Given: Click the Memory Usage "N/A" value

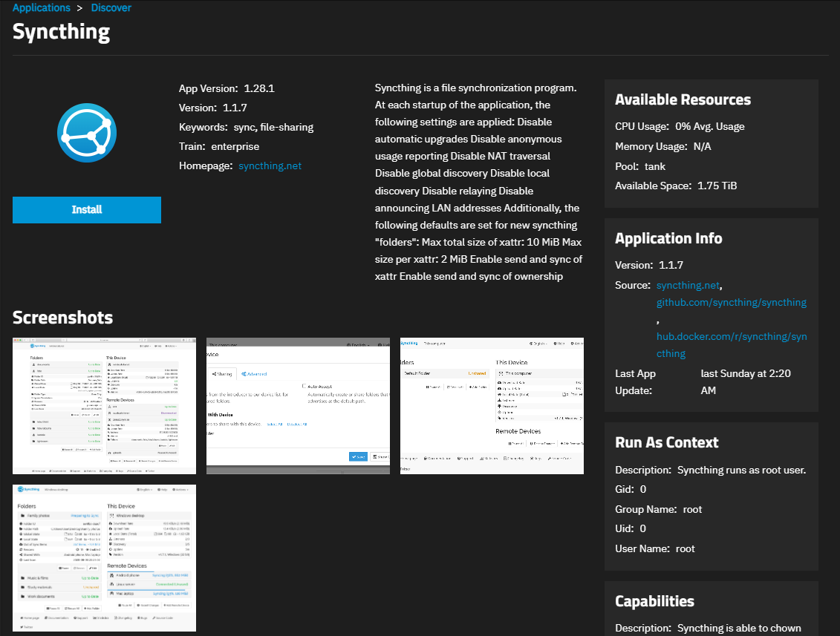Looking at the screenshot, I should coord(703,147).
